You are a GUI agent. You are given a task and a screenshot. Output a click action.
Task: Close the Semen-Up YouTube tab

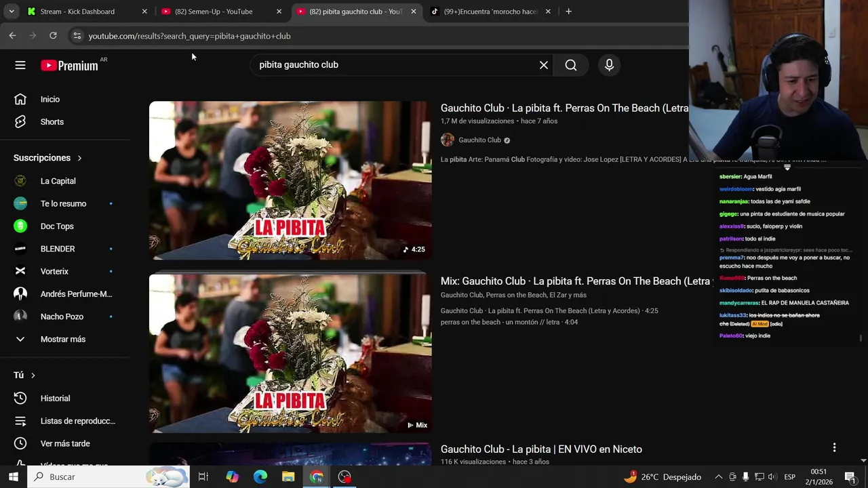click(x=279, y=12)
